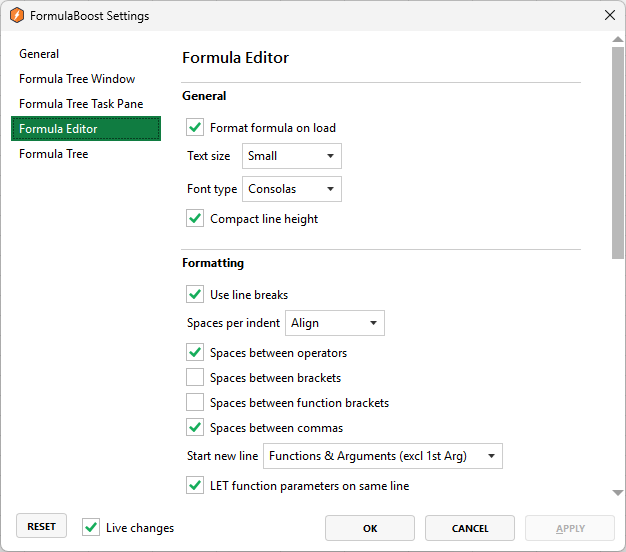Click the FormulaBoost app icon in title bar
Viewport: 626px width, 552px height.
click(x=16, y=16)
